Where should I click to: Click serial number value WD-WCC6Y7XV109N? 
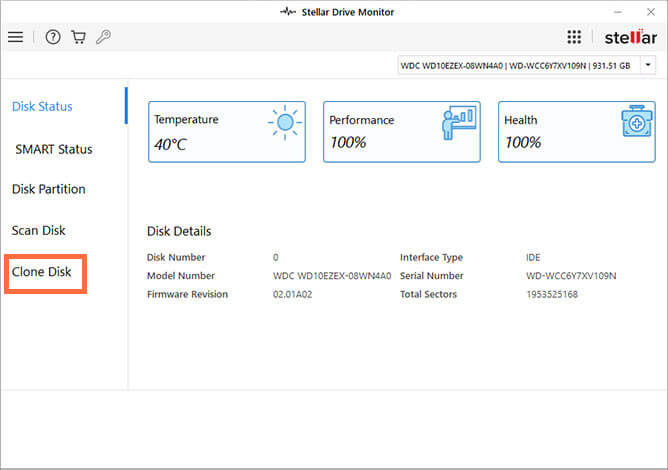(571, 276)
